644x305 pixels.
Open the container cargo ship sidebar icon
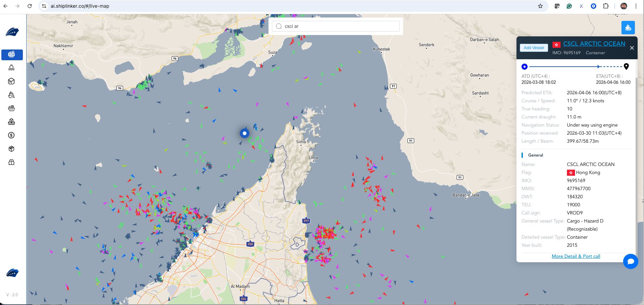pos(11,108)
